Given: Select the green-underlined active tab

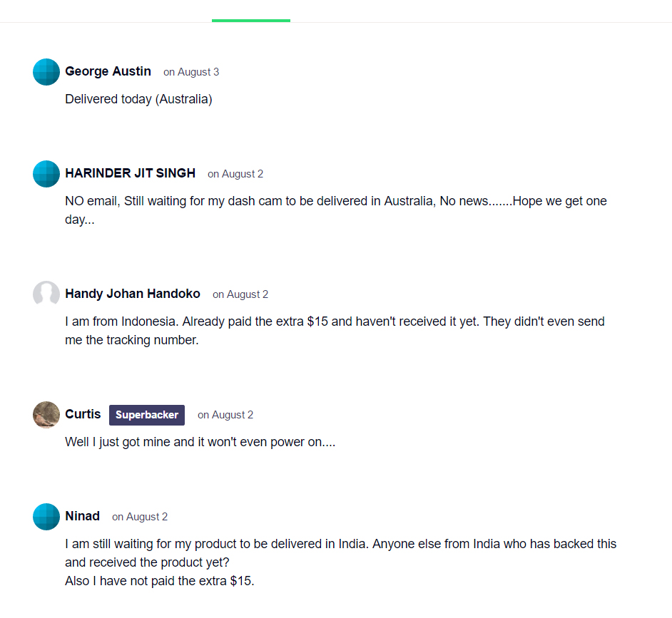Looking at the screenshot, I should tap(251, 11).
